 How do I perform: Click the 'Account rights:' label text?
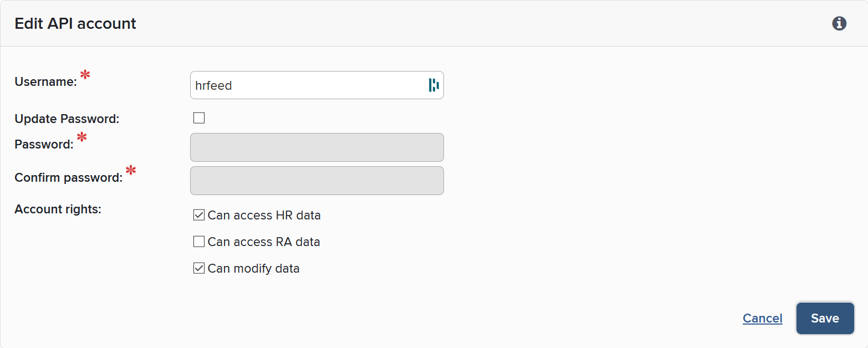click(58, 209)
